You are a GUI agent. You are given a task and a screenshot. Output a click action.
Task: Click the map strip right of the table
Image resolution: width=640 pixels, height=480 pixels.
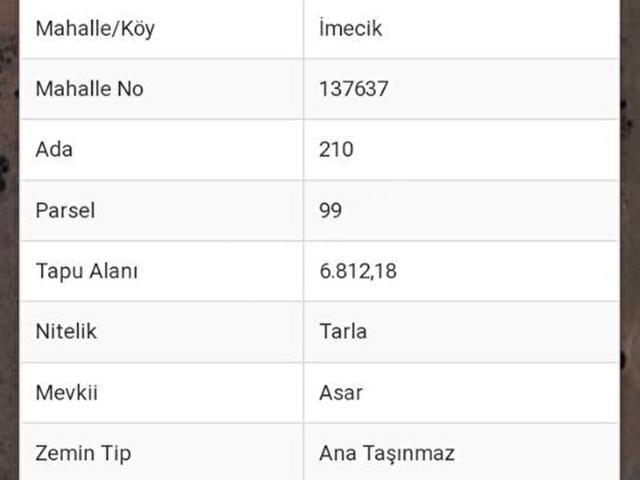pos(629,240)
